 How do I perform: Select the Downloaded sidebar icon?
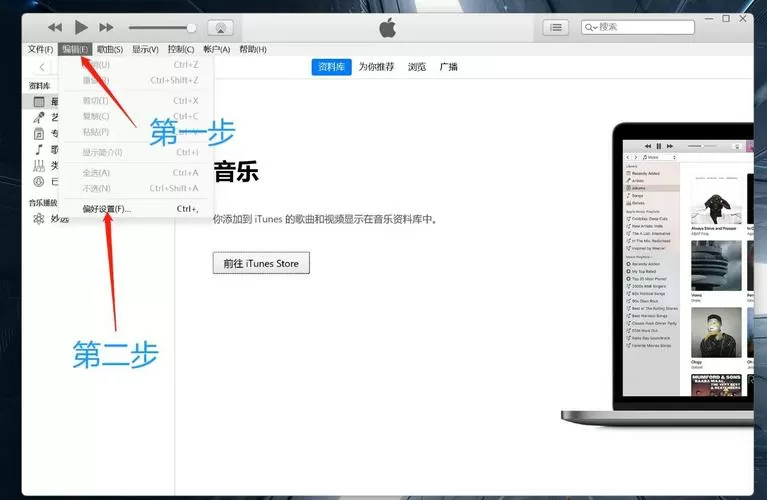[39, 182]
